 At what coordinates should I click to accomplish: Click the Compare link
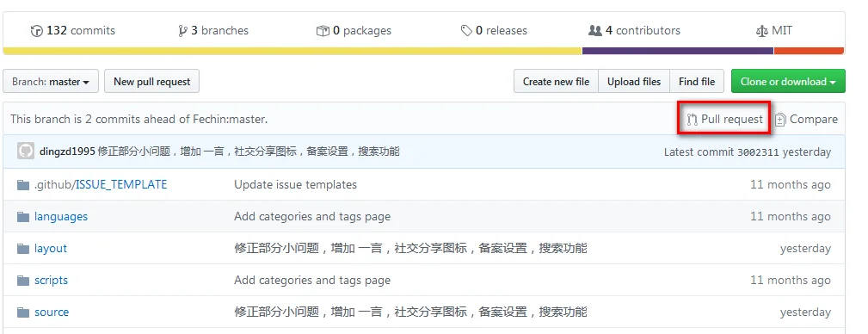[806, 119]
